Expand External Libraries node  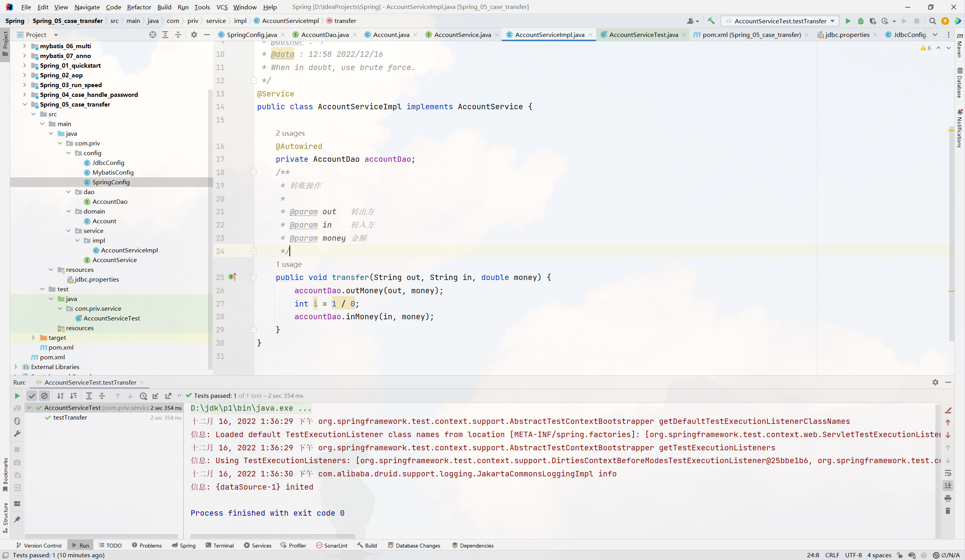[16, 367]
